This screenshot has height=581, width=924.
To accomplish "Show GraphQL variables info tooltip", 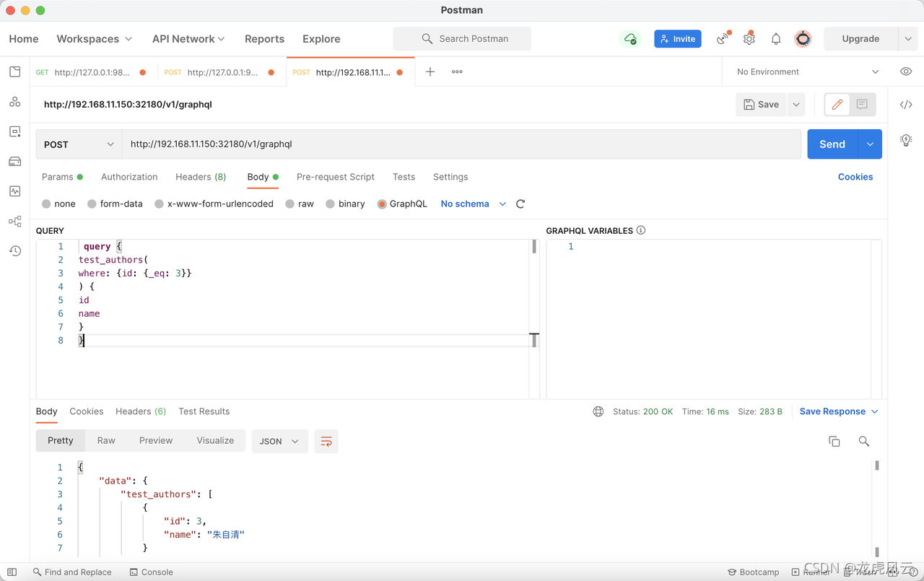I will tap(641, 230).
